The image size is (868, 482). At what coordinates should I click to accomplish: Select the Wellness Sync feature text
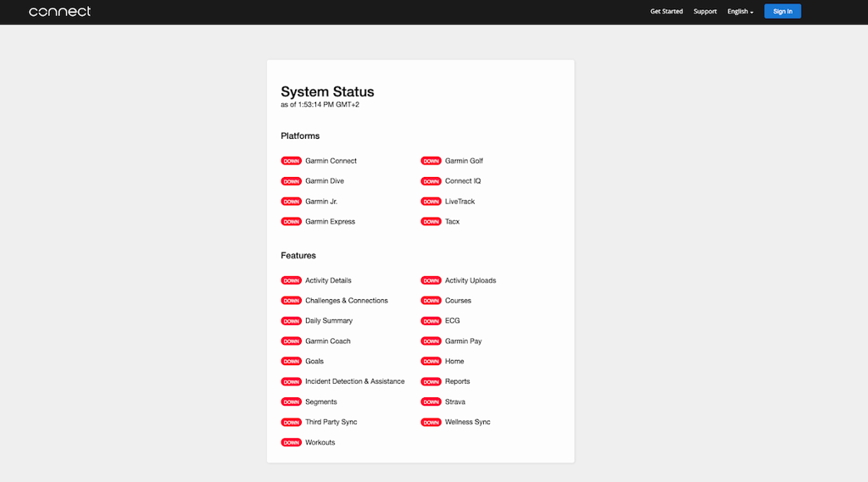click(468, 422)
